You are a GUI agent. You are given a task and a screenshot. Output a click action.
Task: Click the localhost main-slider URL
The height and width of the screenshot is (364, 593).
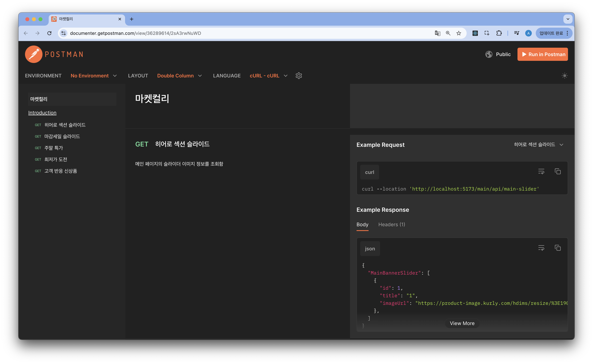pos(474,189)
